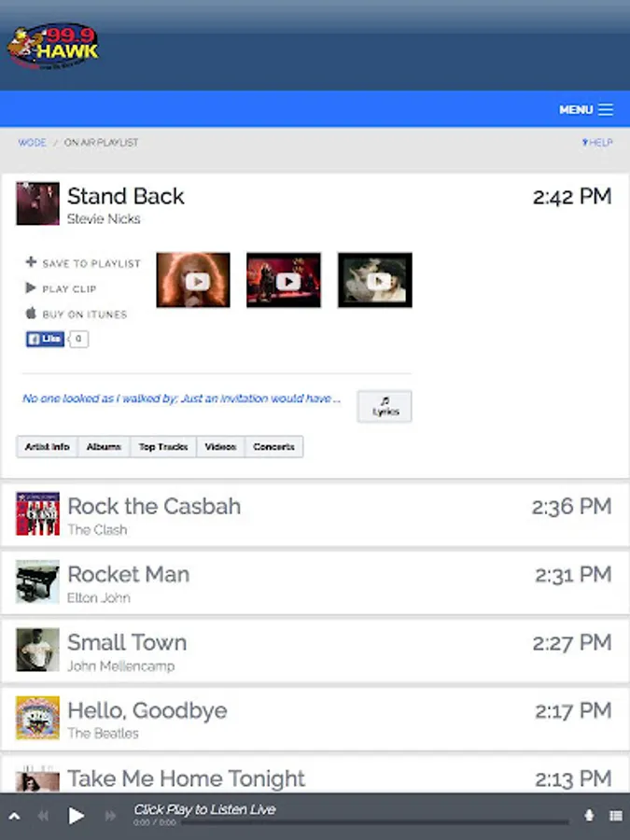This screenshot has width=630, height=840.
Task: Like the song on Facebook
Action: tap(45, 339)
